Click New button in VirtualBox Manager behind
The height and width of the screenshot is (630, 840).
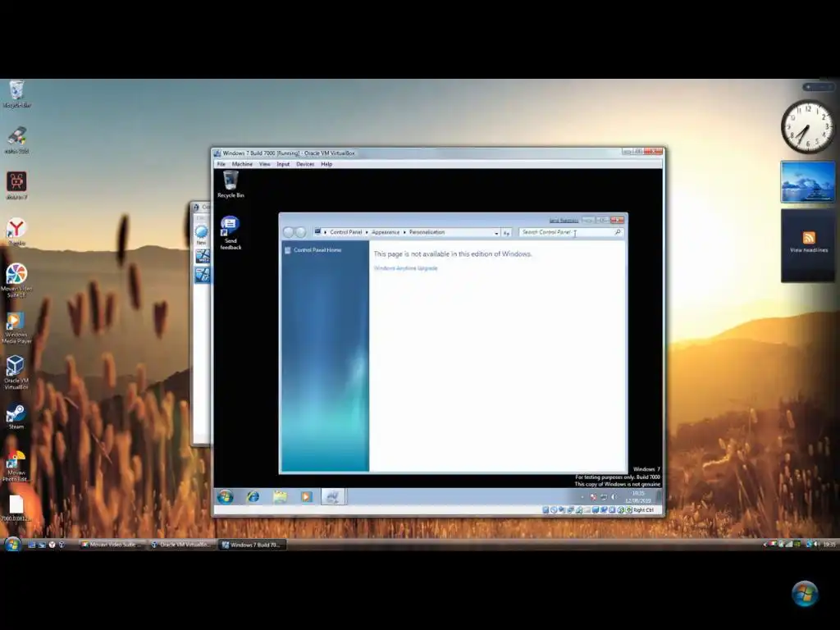click(202, 235)
